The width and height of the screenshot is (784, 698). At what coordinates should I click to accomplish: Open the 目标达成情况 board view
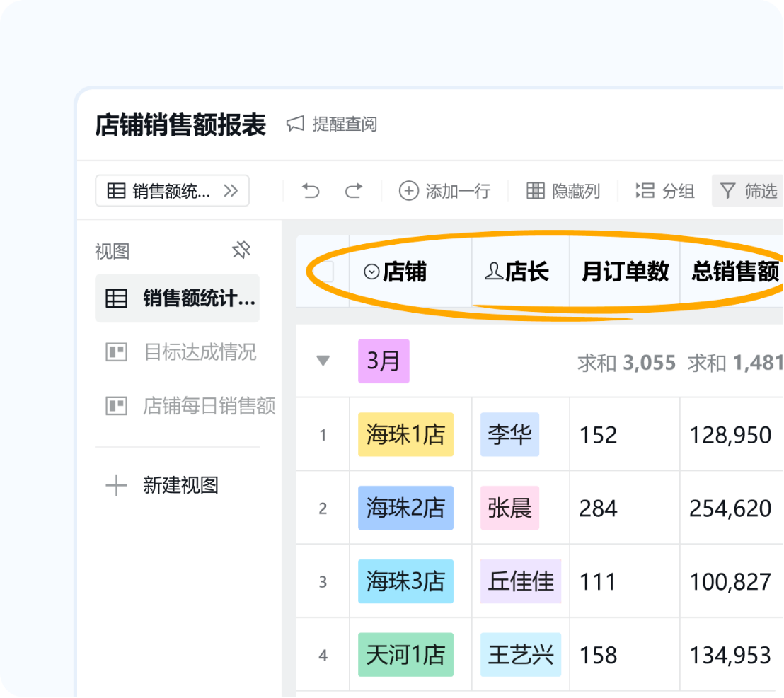[x=200, y=352]
